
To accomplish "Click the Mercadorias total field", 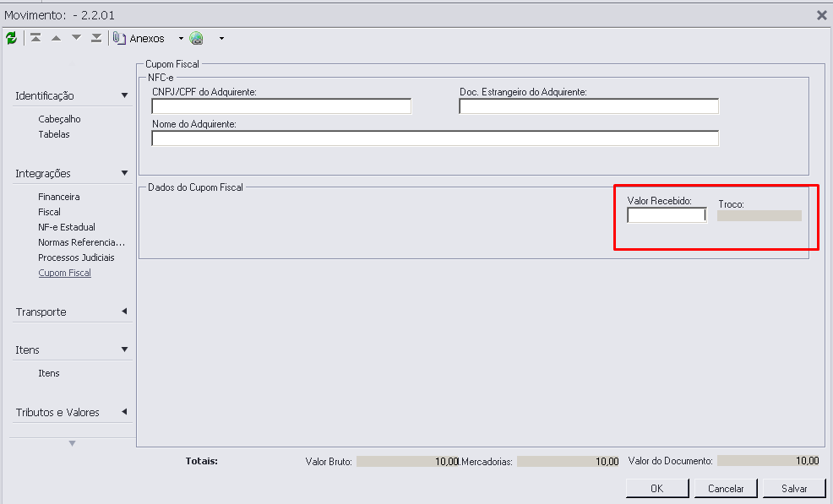I will pos(569,461).
